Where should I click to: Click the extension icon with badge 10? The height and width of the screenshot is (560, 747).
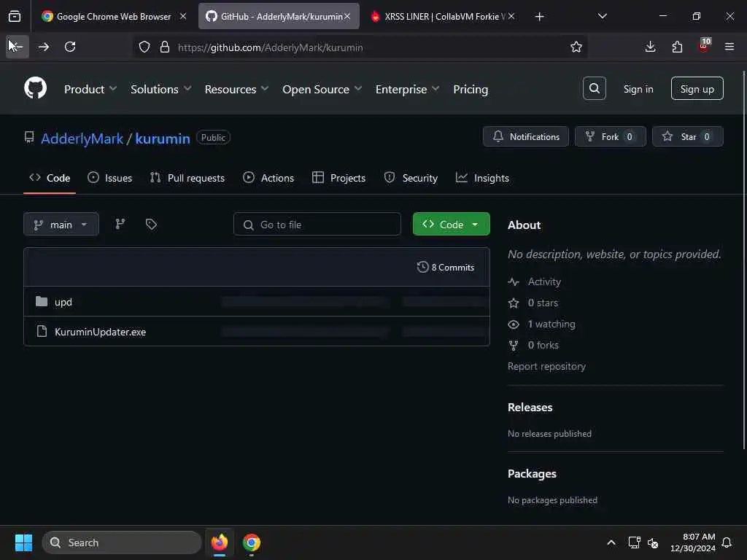pyautogui.click(x=704, y=46)
